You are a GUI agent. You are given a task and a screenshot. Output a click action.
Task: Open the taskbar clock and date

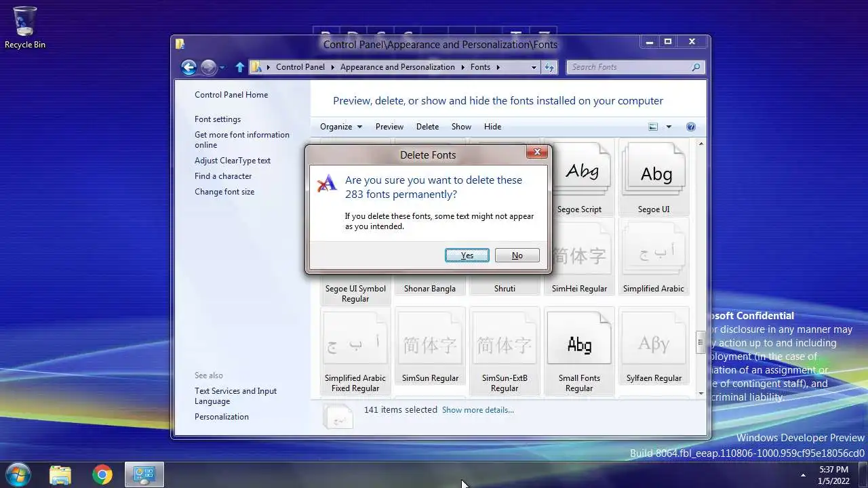(833, 474)
